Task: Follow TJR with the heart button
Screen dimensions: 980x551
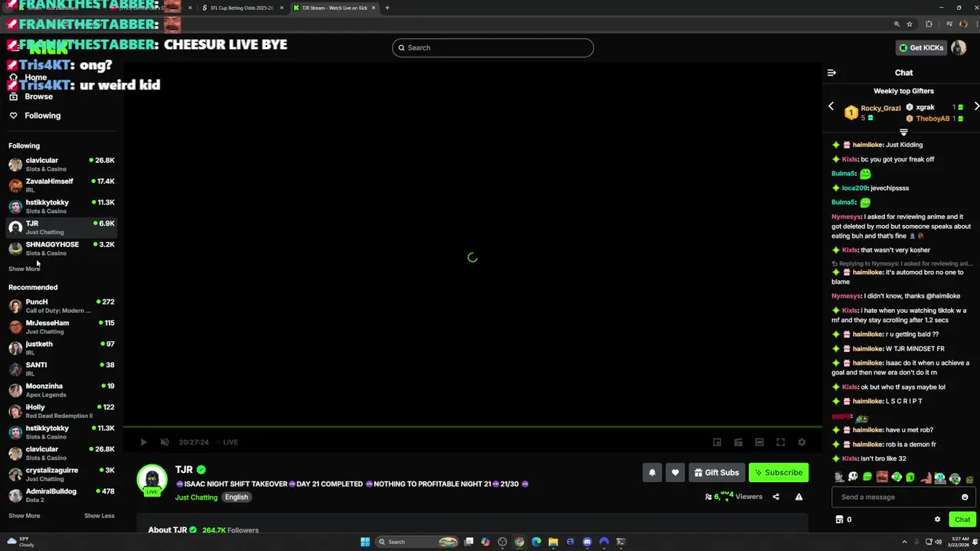Action: click(675, 472)
